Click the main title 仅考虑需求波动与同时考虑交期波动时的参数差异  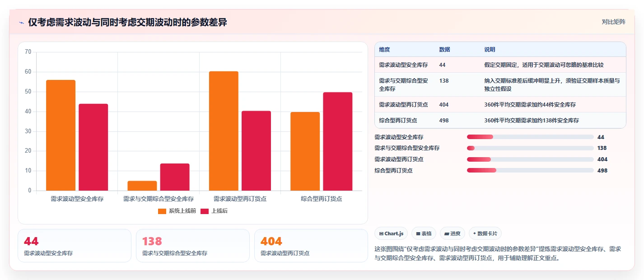pos(127,23)
